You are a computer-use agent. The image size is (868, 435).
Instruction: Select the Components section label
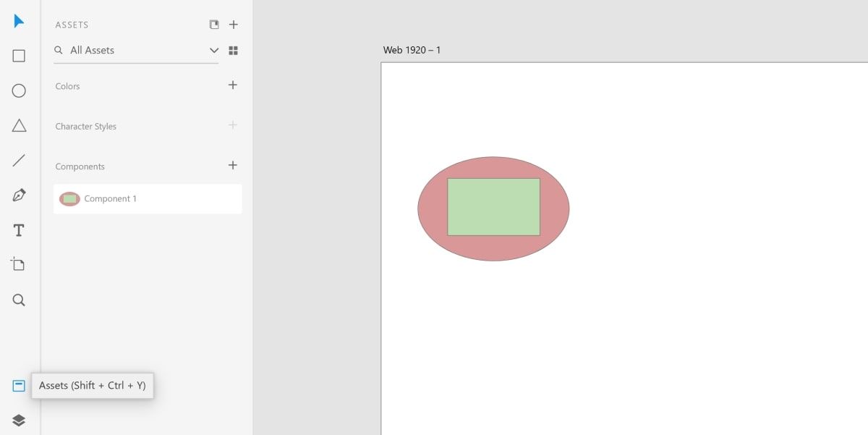tap(80, 166)
